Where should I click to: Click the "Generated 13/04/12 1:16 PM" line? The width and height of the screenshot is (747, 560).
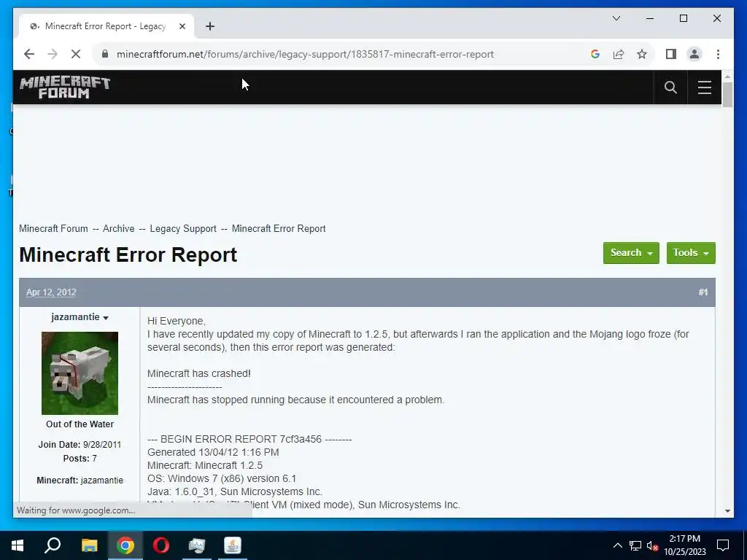tap(213, 452)
